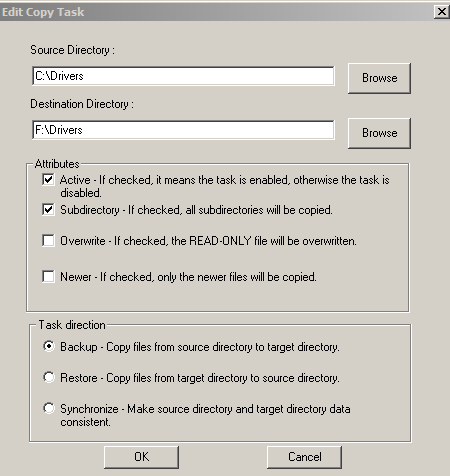Dismiss the dialog with Cancel

[304, 457]
